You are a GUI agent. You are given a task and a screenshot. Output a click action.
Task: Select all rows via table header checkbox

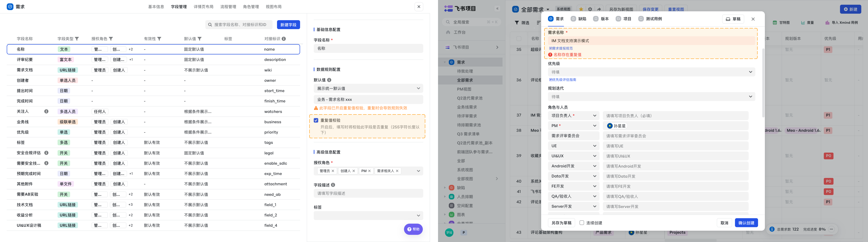point(519,39)
